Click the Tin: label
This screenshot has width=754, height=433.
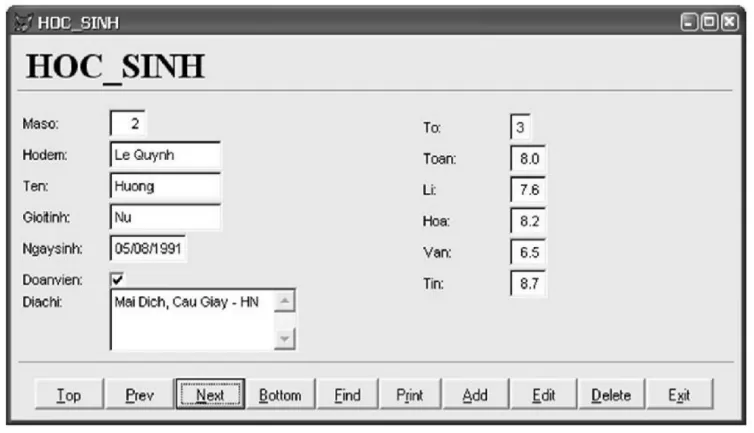pyautogui.click(x=433, y=284)
